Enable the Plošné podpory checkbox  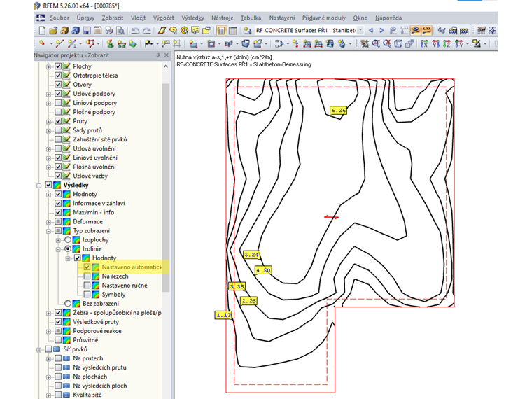tap(58, 112)
